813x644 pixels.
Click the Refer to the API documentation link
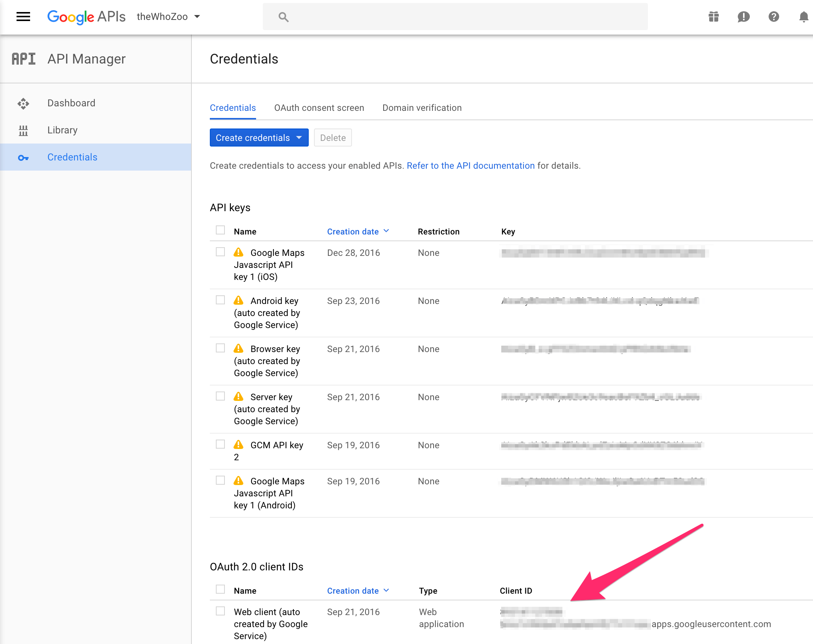(470, 166)
